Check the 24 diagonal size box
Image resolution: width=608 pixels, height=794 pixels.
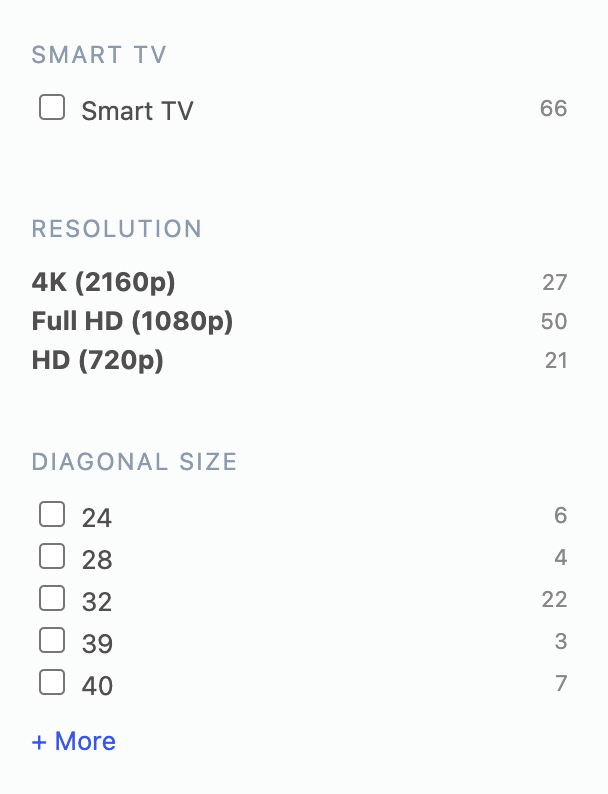point(52,515)
